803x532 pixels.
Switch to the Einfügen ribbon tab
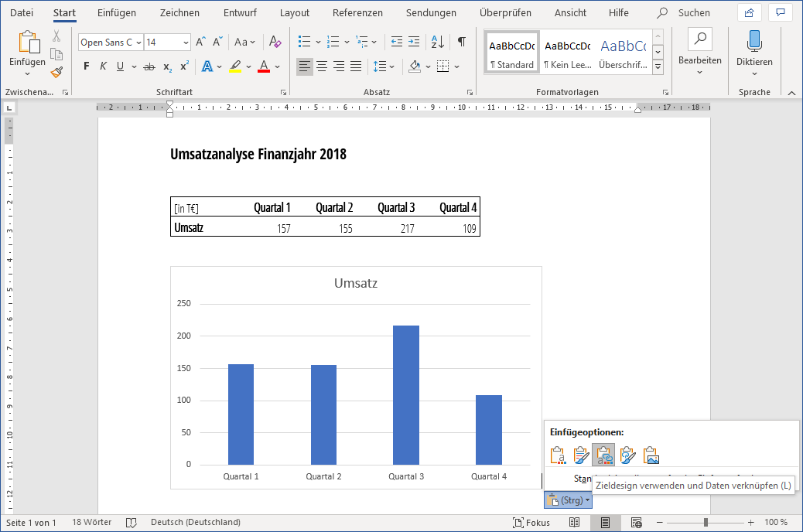[117, 13]
